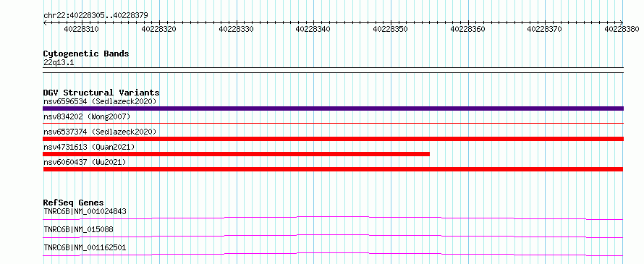This screenshot has width=644, height=264.
Task: Click the 22q13.1 band label
Action: (x=59, y=63)
